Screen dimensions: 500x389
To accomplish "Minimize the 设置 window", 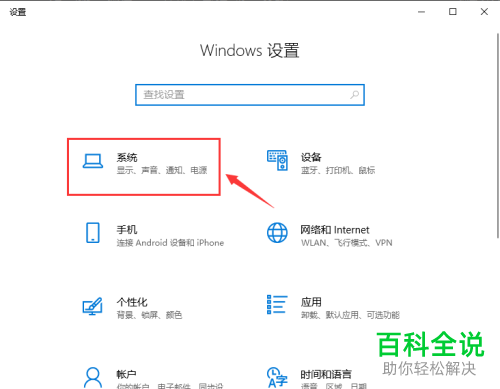I will (x=422, y=12).
